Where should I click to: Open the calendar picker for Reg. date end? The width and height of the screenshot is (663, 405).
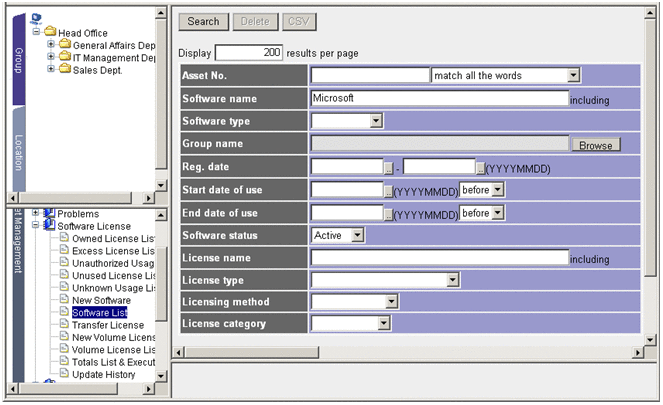480,169
